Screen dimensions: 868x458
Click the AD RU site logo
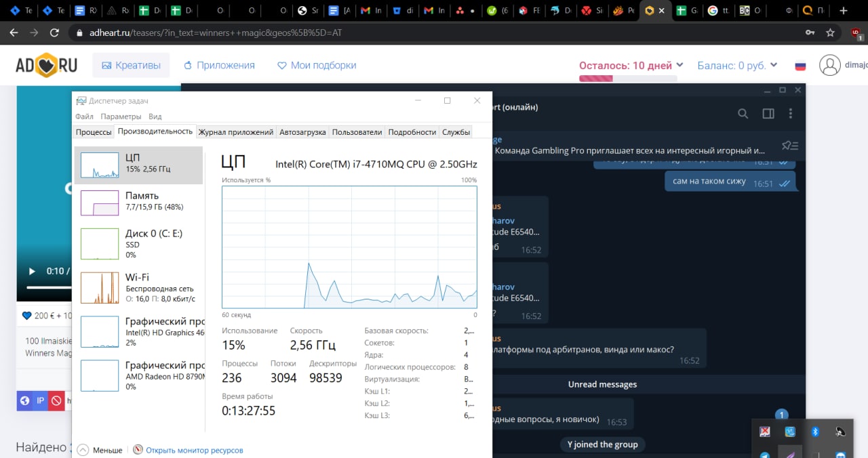[x=46, y=65]
